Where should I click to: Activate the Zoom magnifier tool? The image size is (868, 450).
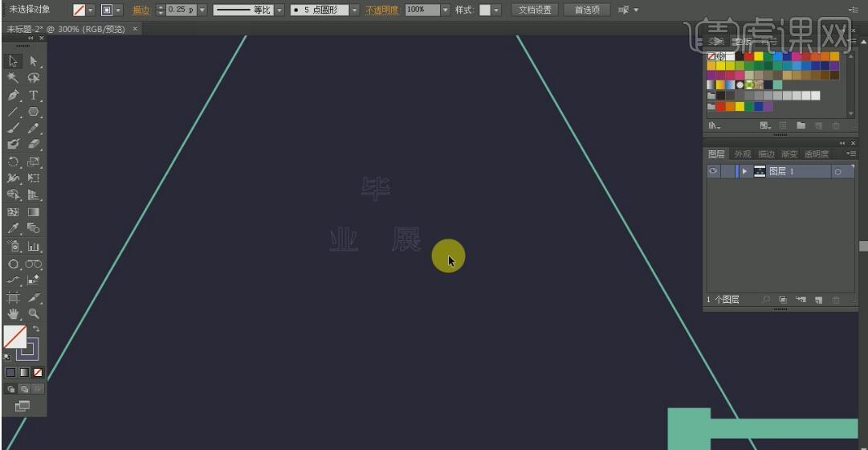(34, 313)
